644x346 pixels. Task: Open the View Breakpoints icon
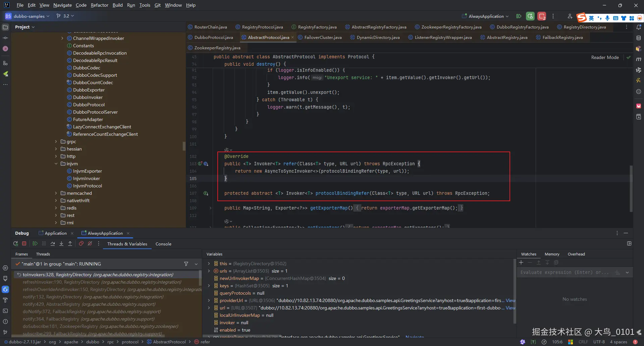click(x=81, y=244)
